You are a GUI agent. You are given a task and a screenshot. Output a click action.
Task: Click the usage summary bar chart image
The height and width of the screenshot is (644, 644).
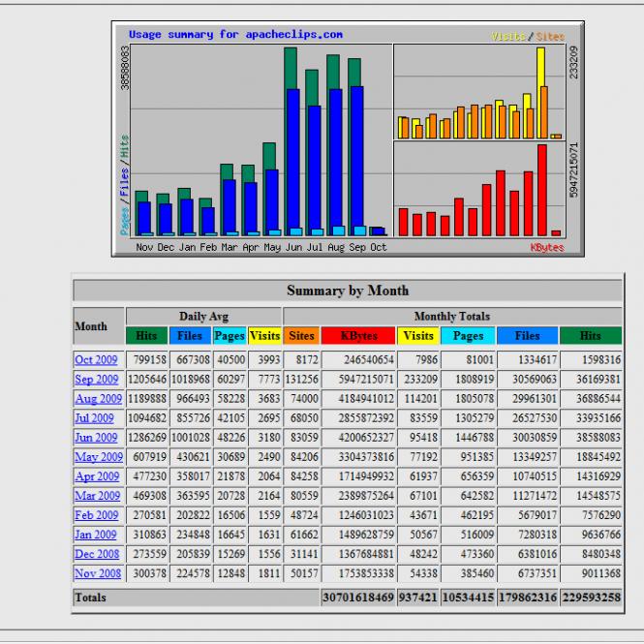[348, 138]
